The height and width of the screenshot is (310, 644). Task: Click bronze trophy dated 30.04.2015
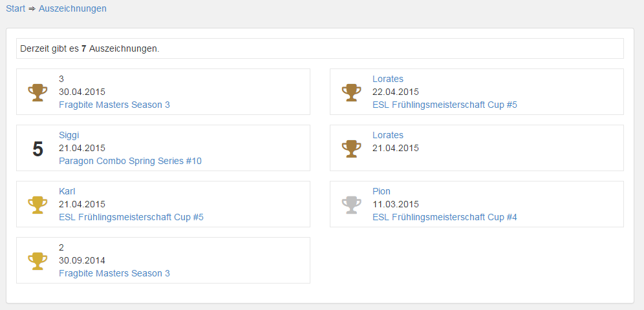tap(38, 92)
